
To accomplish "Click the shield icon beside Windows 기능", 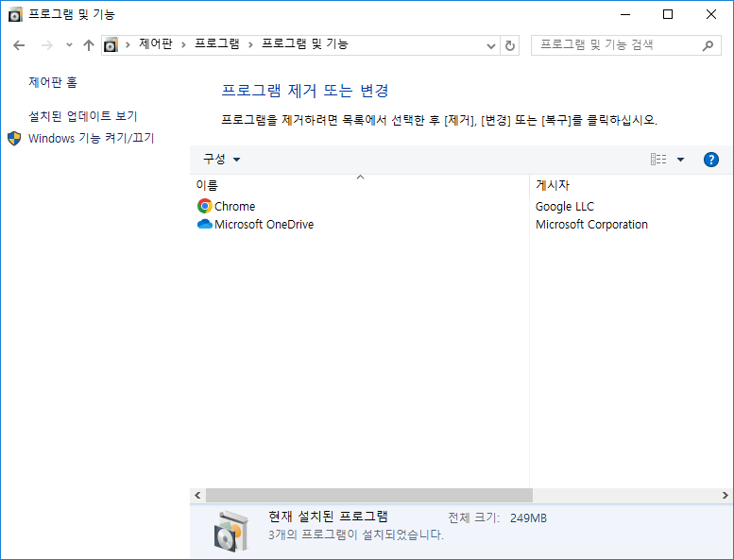I will tap(14, 139).
